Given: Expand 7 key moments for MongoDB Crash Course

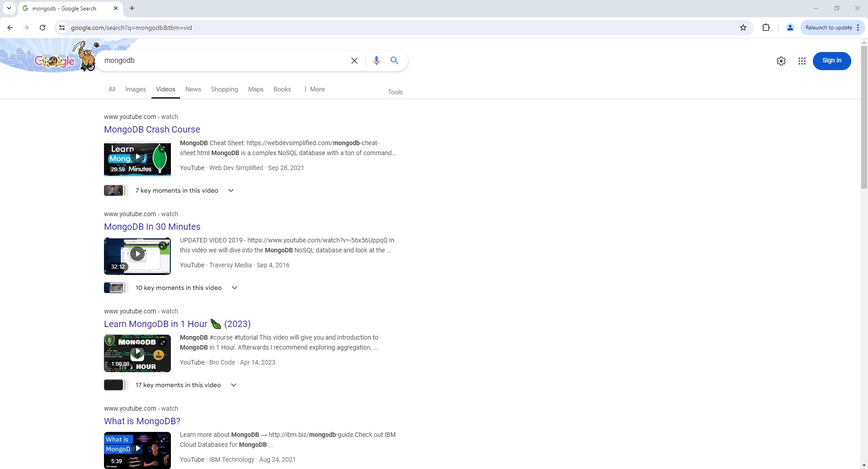Looking at the screenshot, I should (231, 190).
